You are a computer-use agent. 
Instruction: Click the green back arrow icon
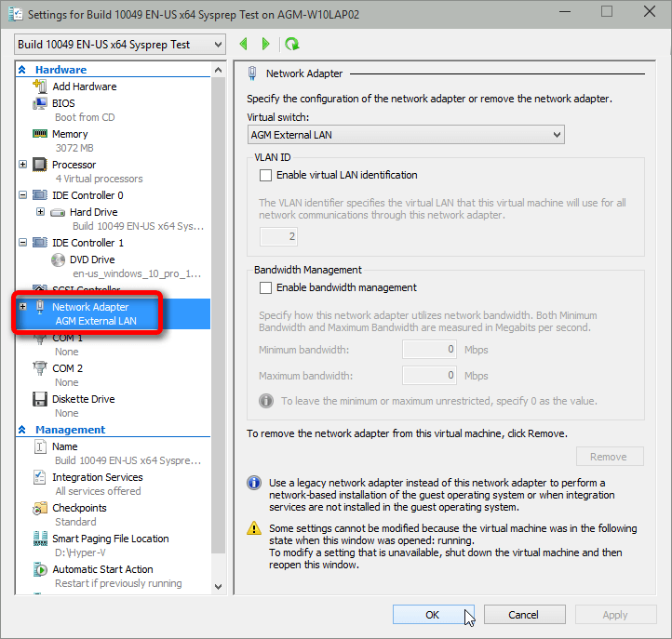244,44
